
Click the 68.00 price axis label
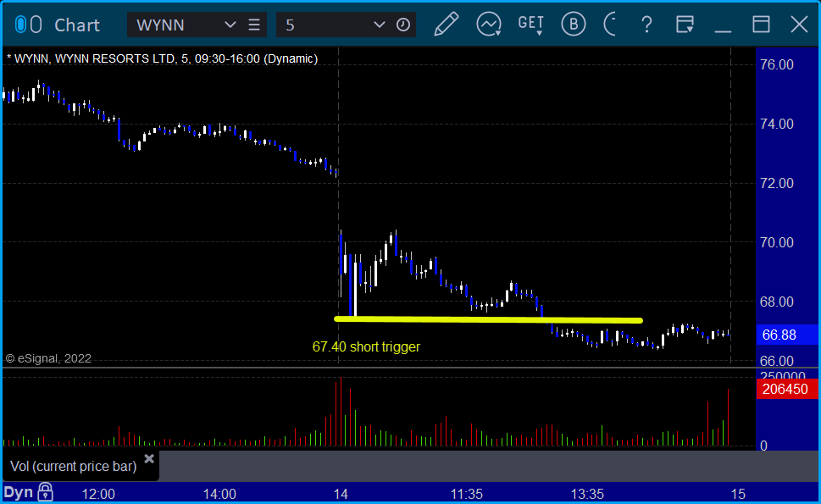coord(777,302)
